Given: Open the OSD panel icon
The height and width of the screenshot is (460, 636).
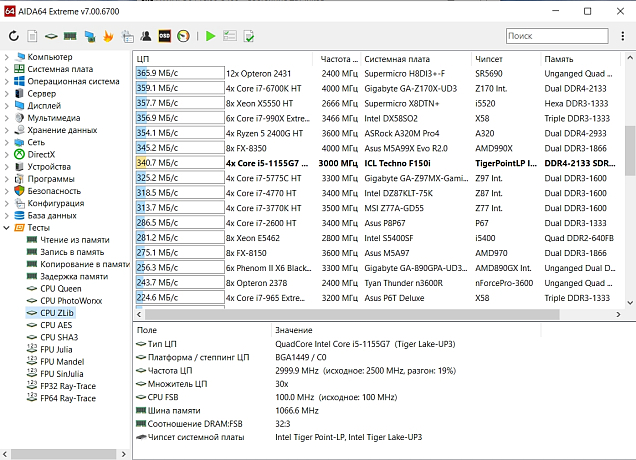Looking at the screenshot, I should pos(164,36).
